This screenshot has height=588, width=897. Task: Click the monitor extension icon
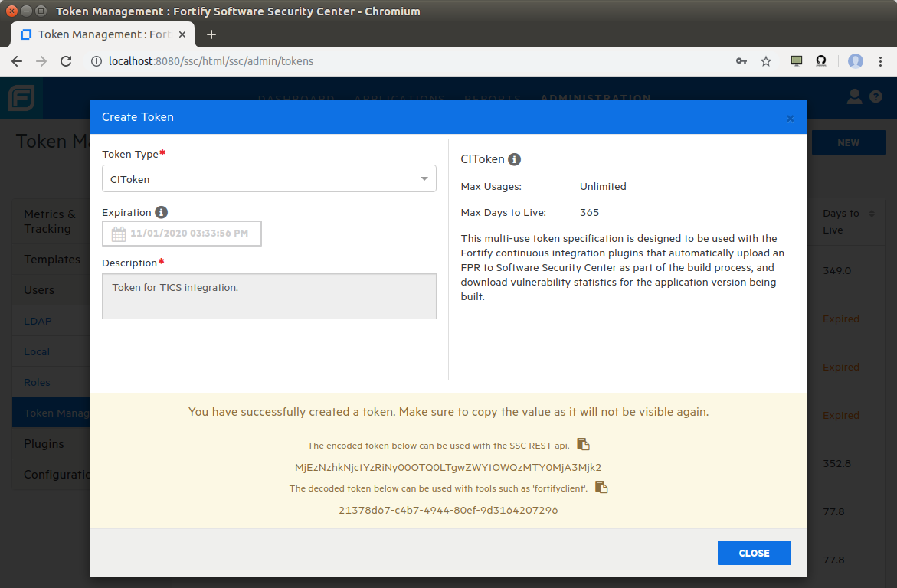[797, 60]
